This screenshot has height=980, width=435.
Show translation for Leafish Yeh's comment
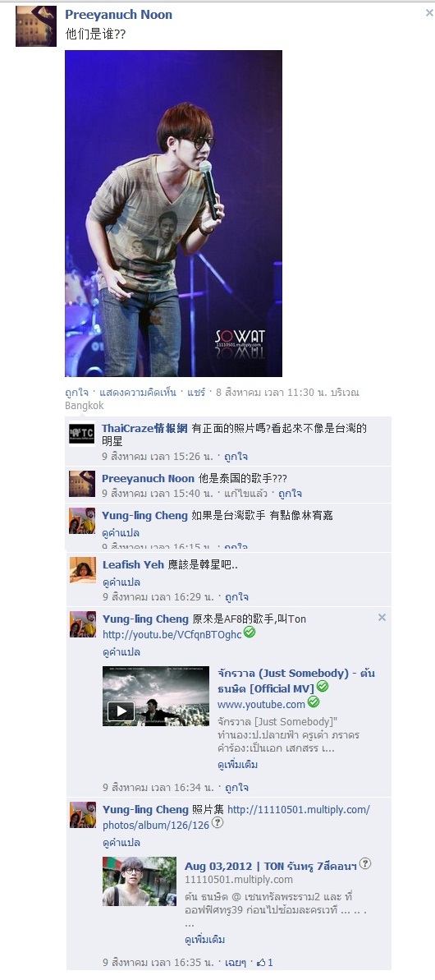[121, 582]
